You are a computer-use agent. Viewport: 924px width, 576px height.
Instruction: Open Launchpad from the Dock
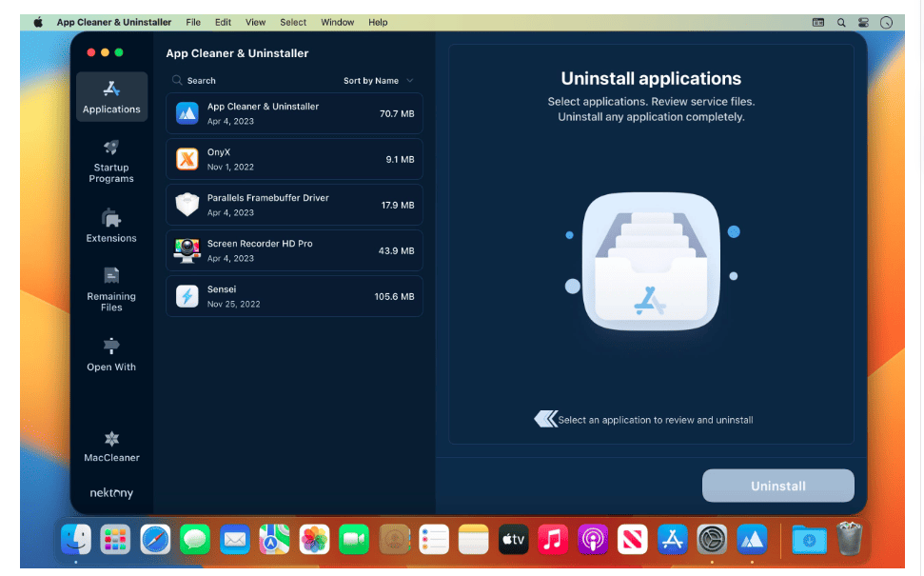[115, 539]
